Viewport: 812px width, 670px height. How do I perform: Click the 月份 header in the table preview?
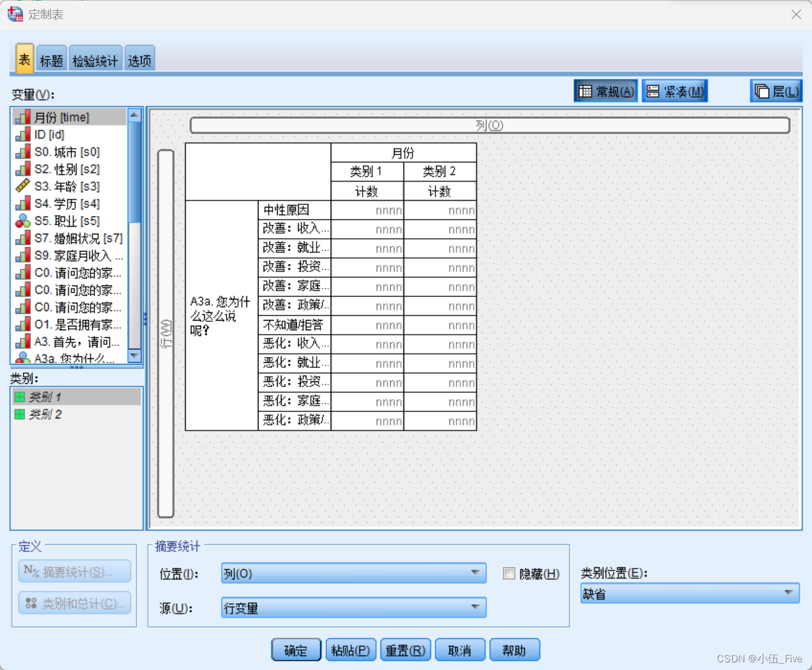click(403, 153)
